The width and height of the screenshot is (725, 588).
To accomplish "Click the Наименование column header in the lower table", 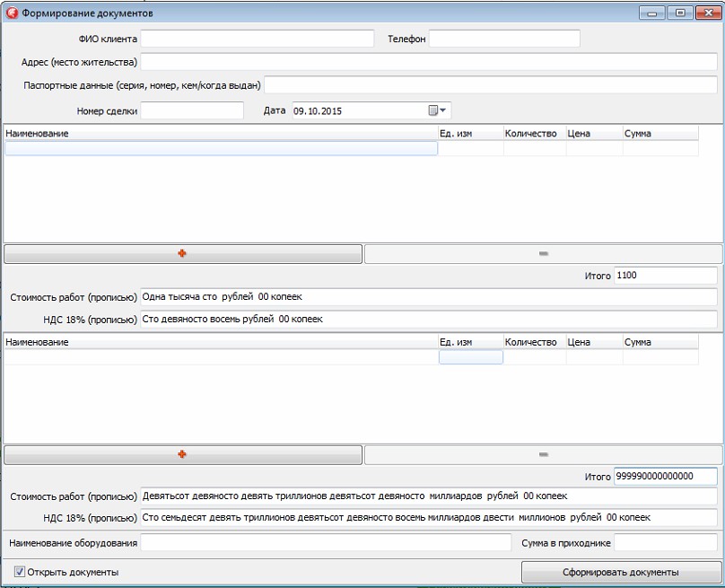I will (221, 342).
